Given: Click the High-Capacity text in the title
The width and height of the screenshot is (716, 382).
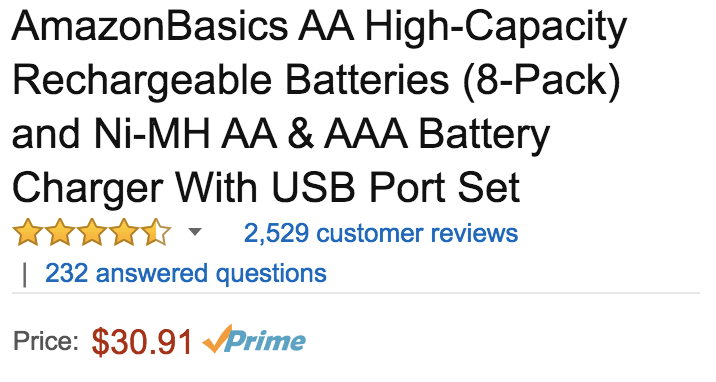Looking at the screenshot, I should click(x=495, y=28).
